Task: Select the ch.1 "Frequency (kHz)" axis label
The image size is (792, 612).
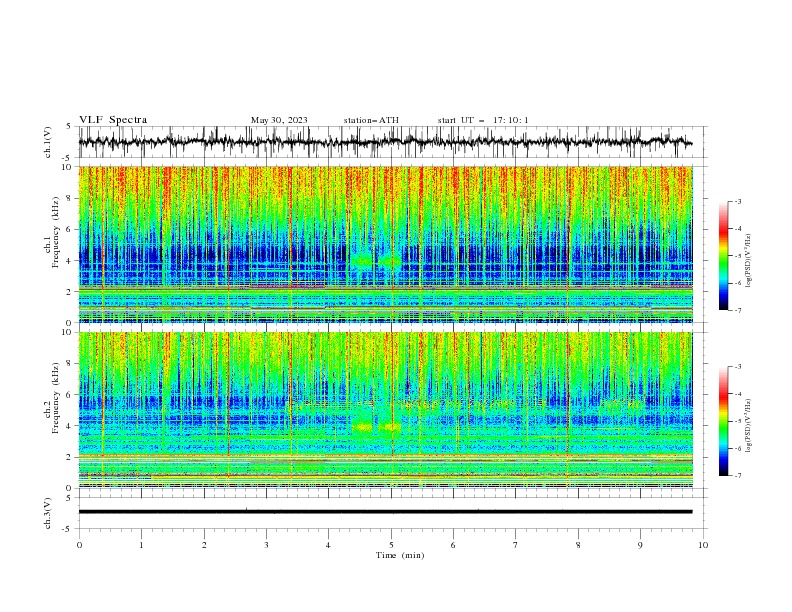Action: (x=55, y=232)
